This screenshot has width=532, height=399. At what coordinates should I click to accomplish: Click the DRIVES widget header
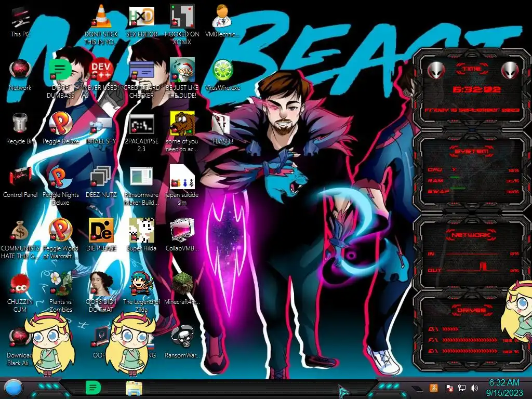pos(471,310)
